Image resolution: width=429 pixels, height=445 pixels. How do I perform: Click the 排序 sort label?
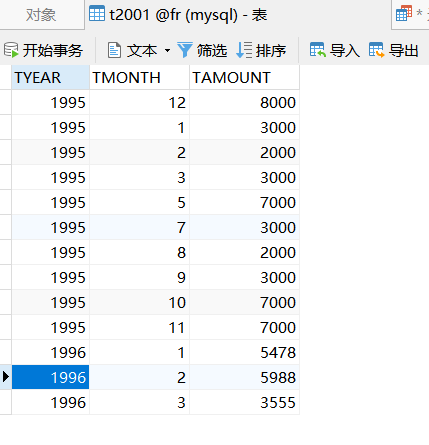[x=271, y=51]
